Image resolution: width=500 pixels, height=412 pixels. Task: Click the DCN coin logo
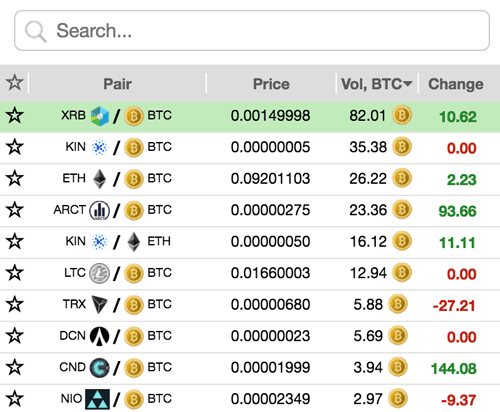99,336
